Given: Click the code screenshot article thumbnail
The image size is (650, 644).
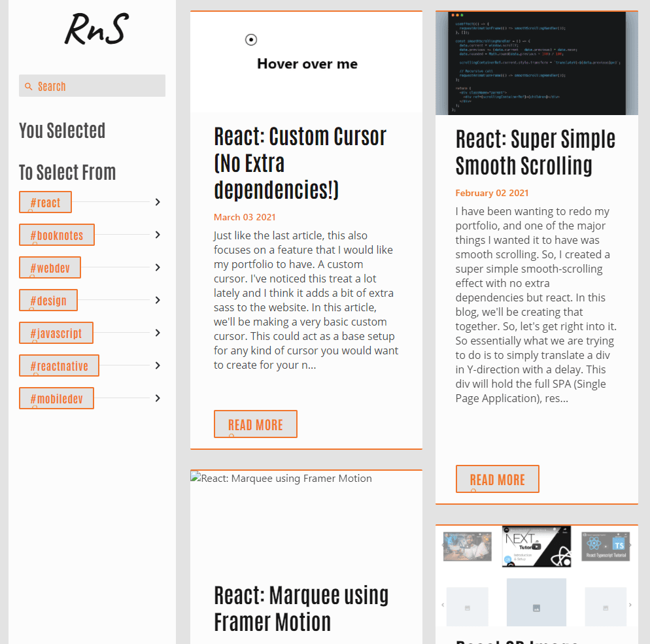Looking at the screenshot, I should click(536, 63).
